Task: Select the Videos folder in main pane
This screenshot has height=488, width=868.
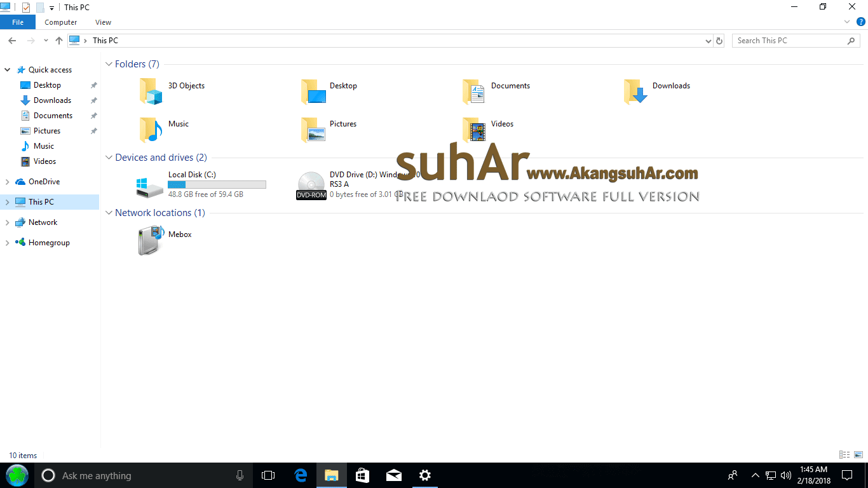Action: [x=488, y=130]
